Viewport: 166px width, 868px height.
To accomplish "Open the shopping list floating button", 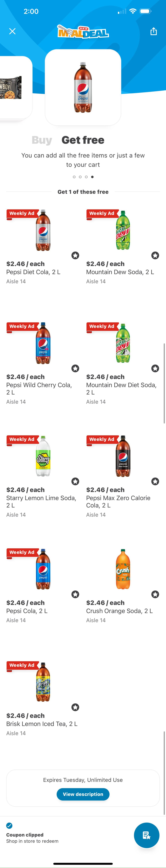I will pyautogui.click(x=147, y=835).
